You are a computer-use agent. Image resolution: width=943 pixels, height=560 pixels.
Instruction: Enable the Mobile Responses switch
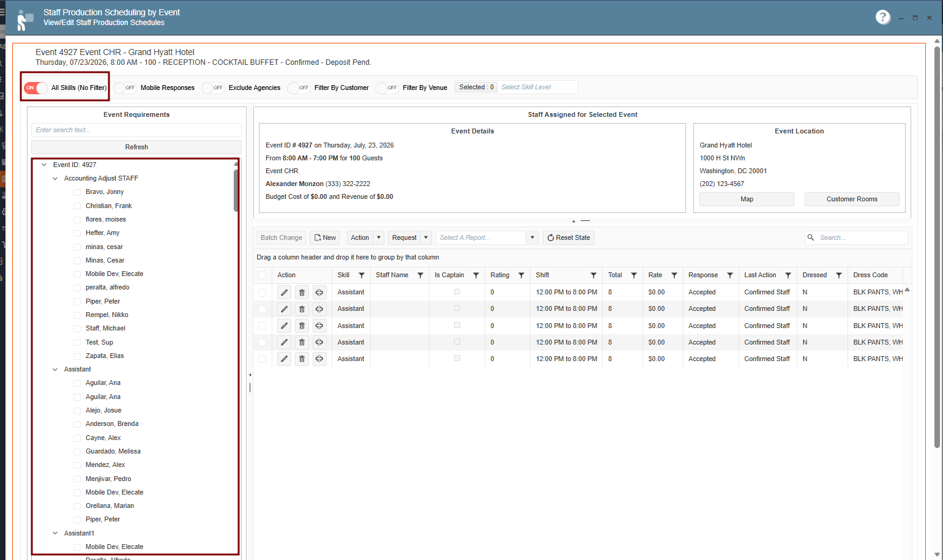click(125, 88)
